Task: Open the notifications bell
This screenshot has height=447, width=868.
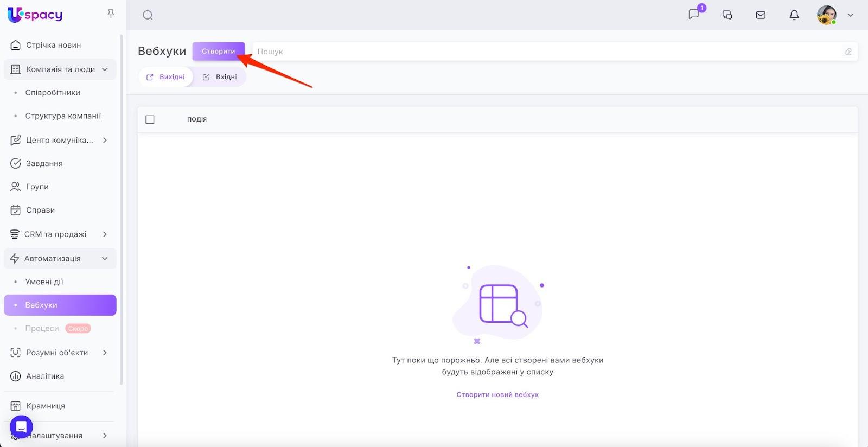Action: click(x=794, y=15)
